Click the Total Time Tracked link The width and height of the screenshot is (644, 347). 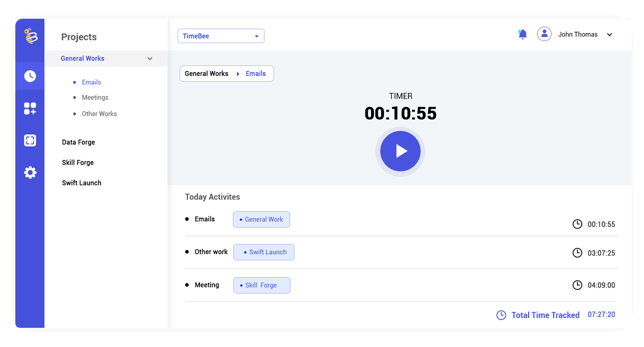[545, 315]
